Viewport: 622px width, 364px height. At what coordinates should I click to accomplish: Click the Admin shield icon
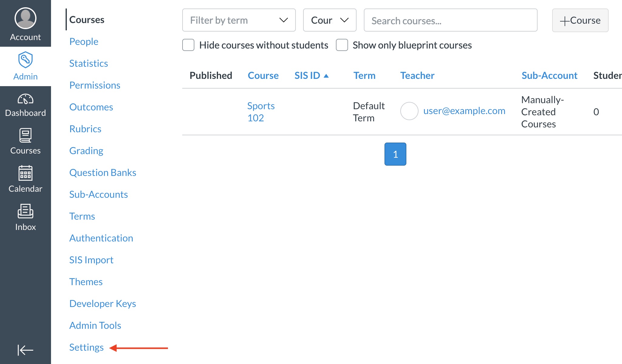pos(26,60)
